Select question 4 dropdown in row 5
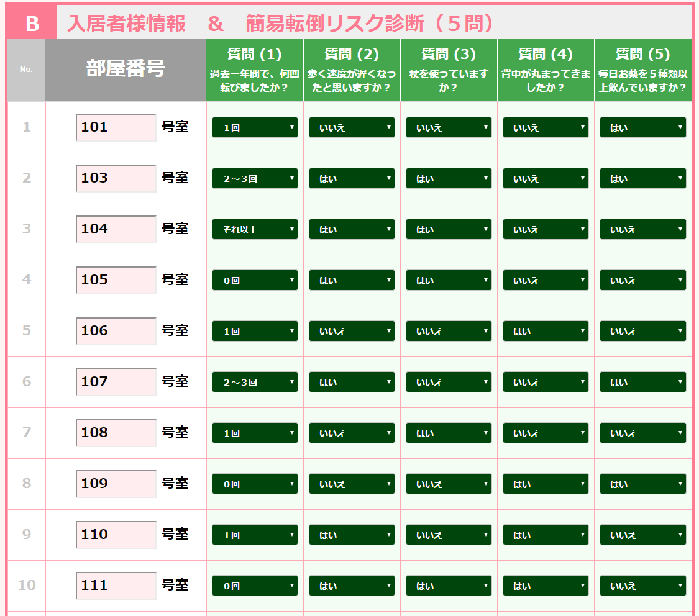699x616 pixels. [x=546, y=331]
